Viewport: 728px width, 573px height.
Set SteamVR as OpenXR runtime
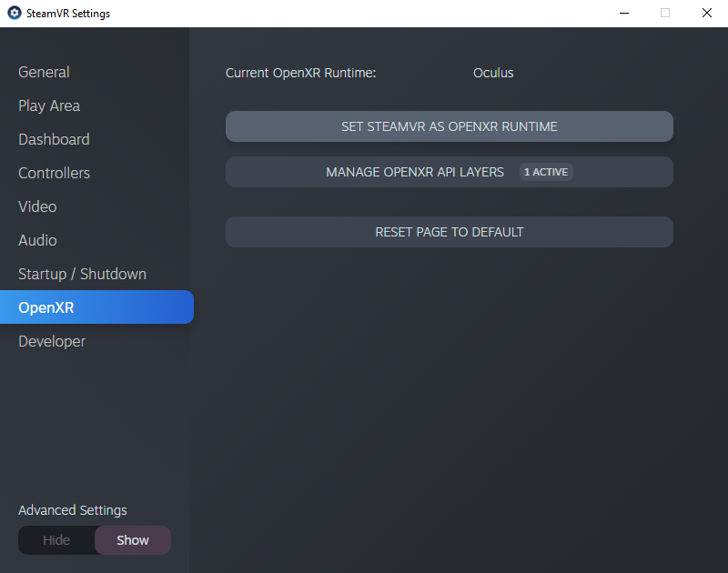pyautogui.click(x=449, y=126)
